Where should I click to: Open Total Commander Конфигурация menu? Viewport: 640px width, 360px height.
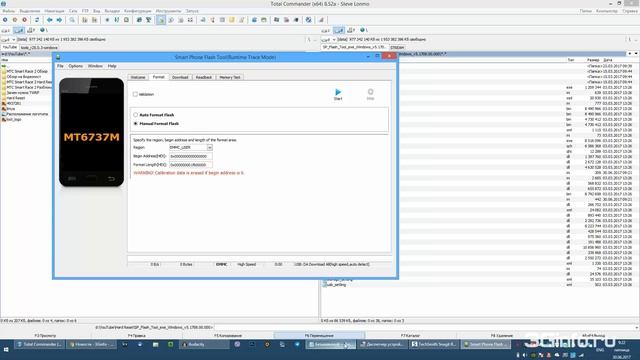[138, 11]
